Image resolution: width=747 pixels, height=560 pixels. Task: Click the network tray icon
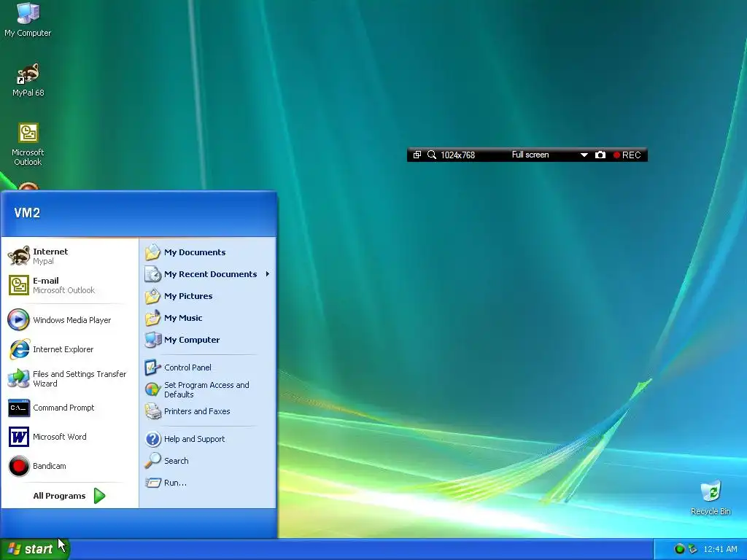tap(693, 550)
